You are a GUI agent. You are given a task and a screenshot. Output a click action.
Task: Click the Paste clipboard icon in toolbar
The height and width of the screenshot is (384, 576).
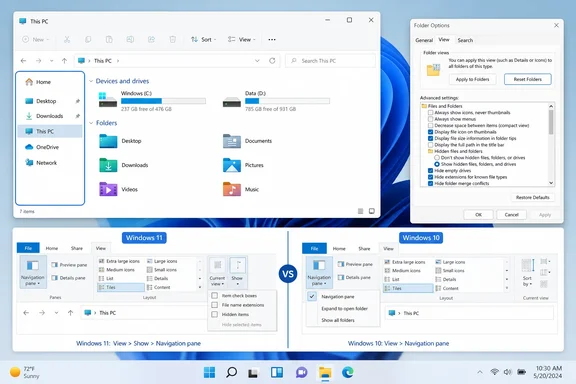click(109, 39)
